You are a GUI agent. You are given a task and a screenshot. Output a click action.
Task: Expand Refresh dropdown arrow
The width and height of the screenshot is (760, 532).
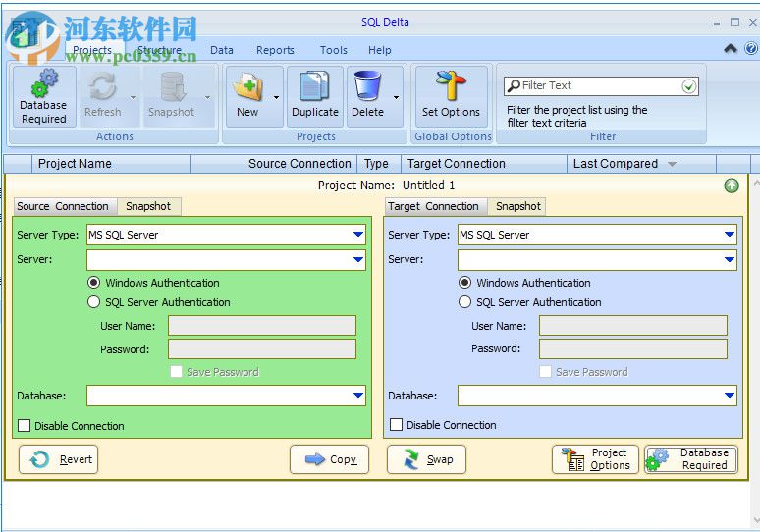[134, 97]
